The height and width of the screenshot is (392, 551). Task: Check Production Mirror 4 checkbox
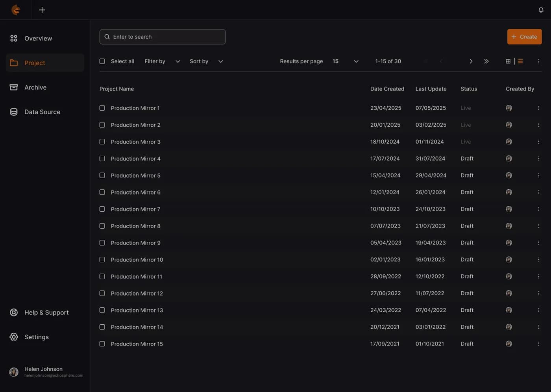[102, 159]
